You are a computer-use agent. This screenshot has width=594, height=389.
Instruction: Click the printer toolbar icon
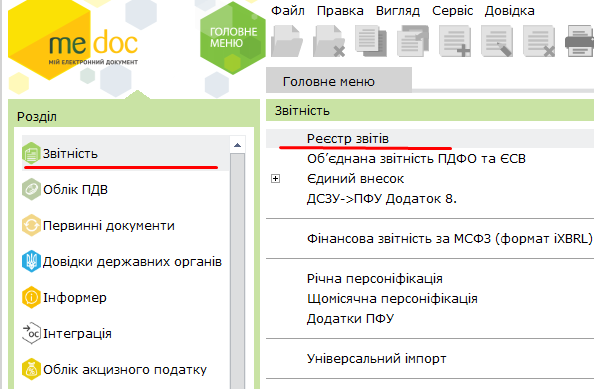pos(579,41)
